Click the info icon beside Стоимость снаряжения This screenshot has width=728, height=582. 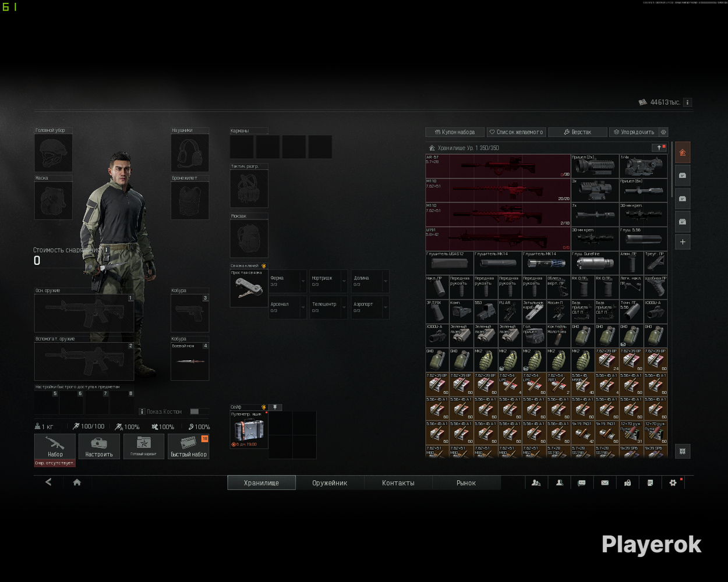click(106, 250)
